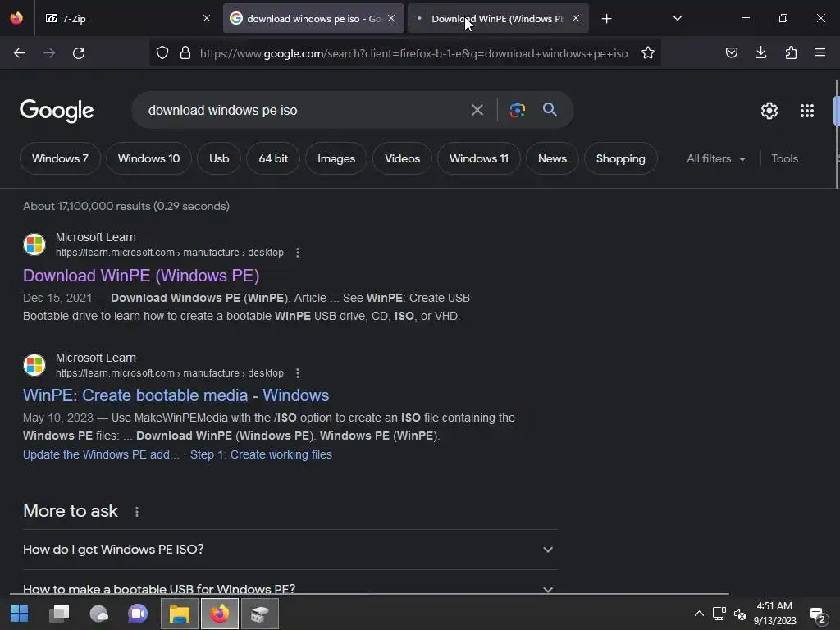Close the Download WinPE tab
Image resolution: width=840 pixels, height=630 pixels.
(576, 18)
